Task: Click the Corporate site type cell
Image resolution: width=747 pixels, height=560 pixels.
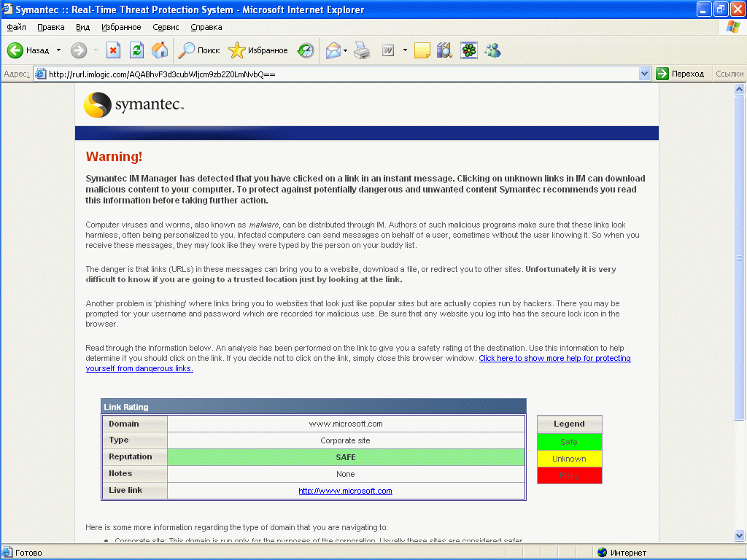Action: (346, 440)
